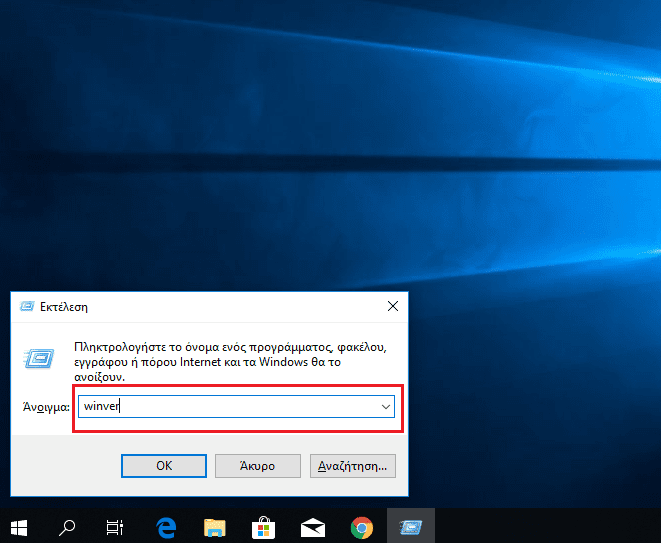Click the large Run icon beside description
This screenshot has width=661, height=543.
point(39,359)
